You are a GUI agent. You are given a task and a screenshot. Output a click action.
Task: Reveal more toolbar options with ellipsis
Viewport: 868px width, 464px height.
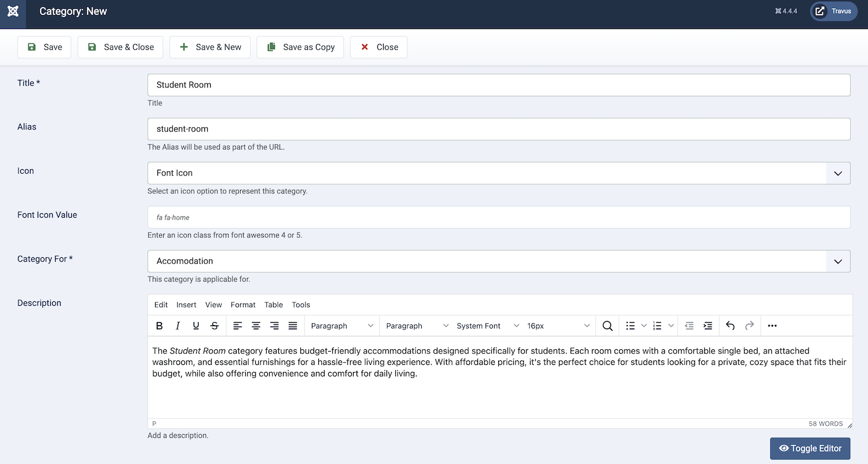(x=772, y=326)
